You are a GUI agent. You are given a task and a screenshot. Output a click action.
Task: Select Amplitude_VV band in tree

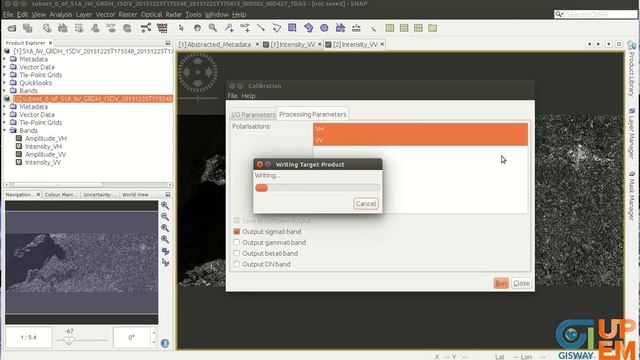[x=45, y=154]
